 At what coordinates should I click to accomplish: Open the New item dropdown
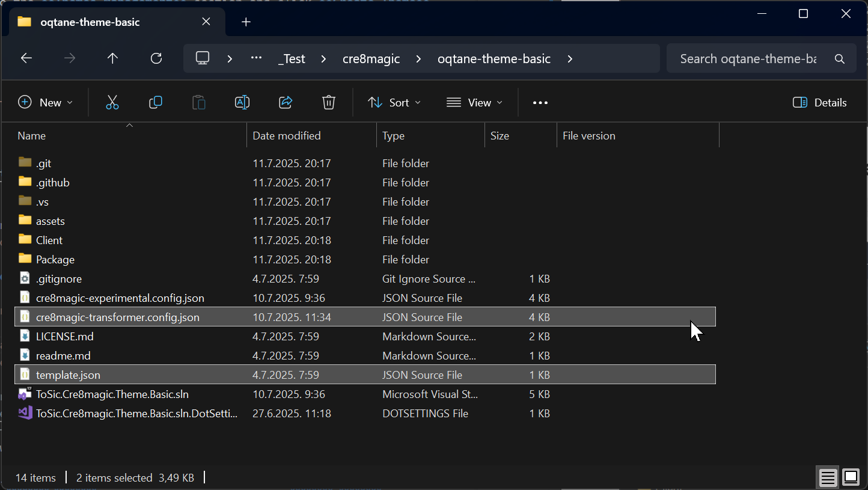[46, 102]
